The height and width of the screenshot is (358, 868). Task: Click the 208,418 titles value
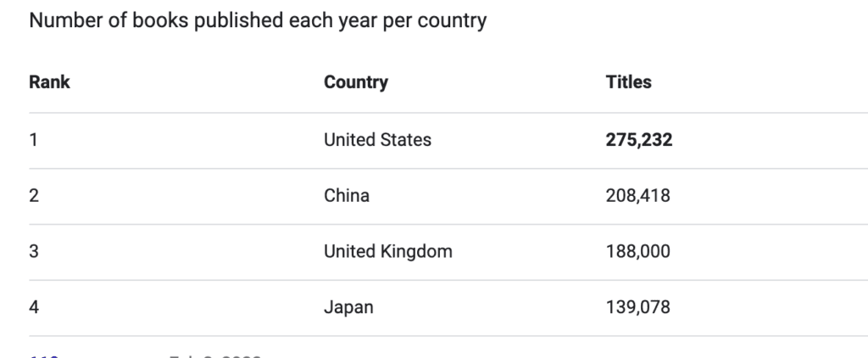coord(637,196)
